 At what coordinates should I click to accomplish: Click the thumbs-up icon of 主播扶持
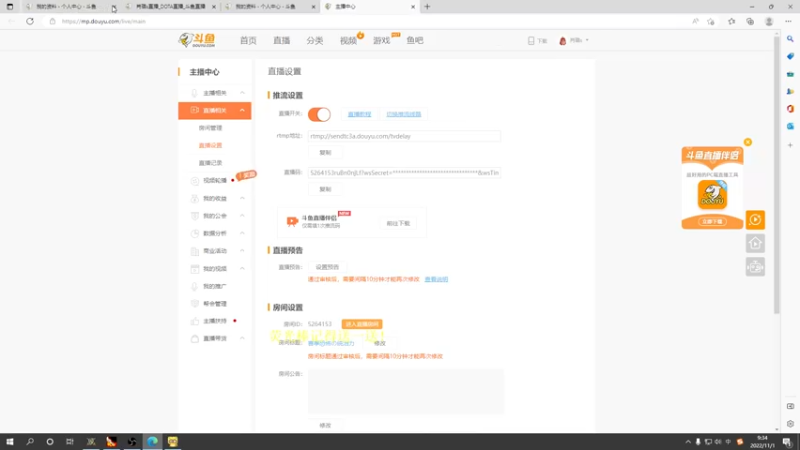click(194, 321)
